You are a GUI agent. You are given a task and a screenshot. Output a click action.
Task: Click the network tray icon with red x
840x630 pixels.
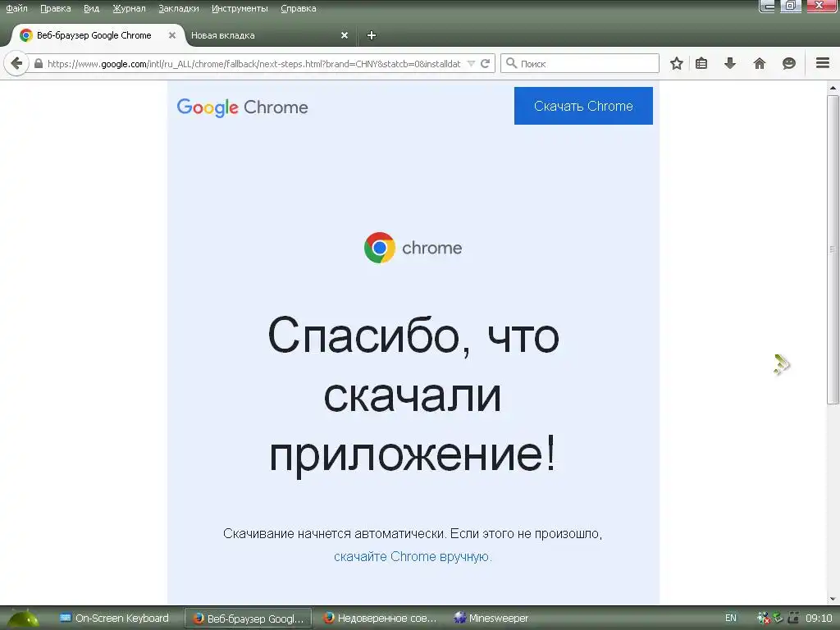[x=763, y=619]
